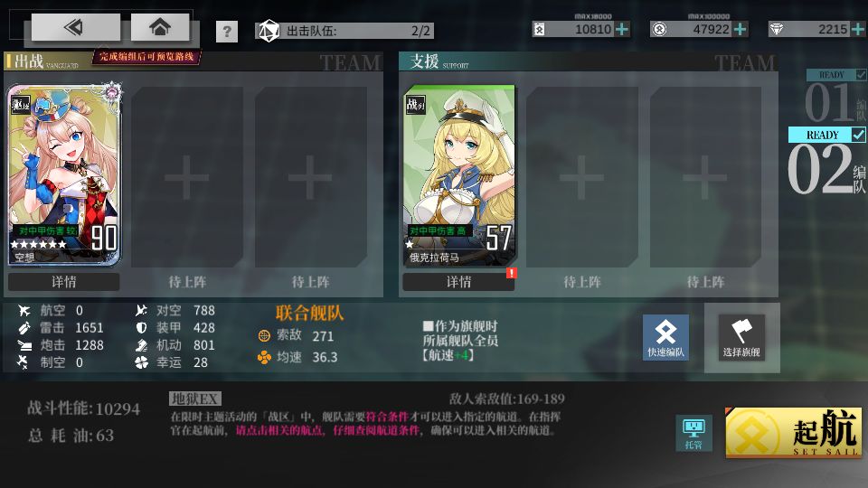Open the question mark help icon

(x=227, y=32)
